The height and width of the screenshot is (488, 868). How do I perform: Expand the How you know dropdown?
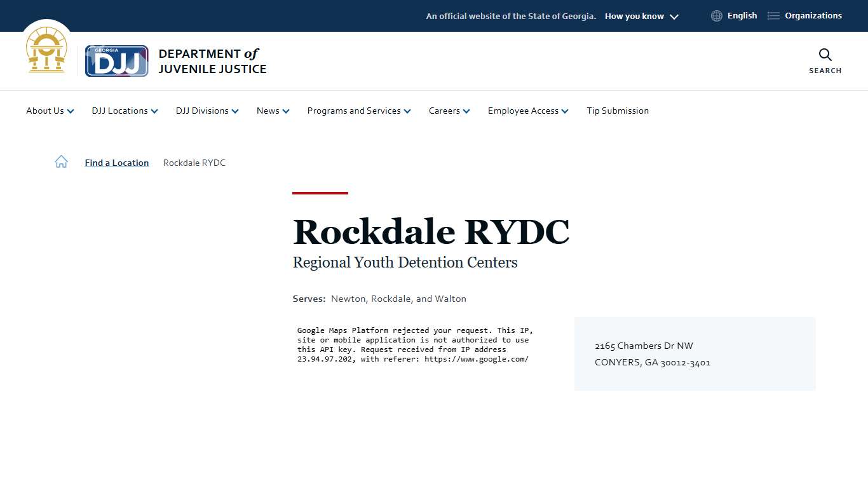click(641, 16)
